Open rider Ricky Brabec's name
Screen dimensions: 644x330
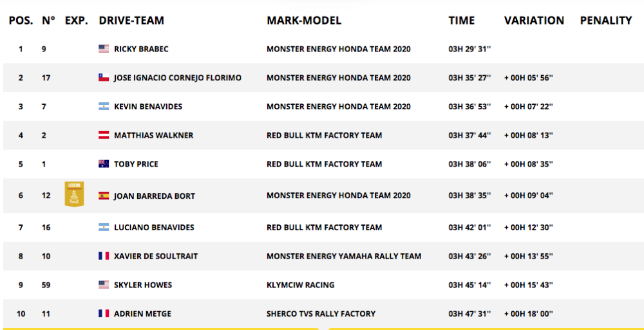click(141, 49)
